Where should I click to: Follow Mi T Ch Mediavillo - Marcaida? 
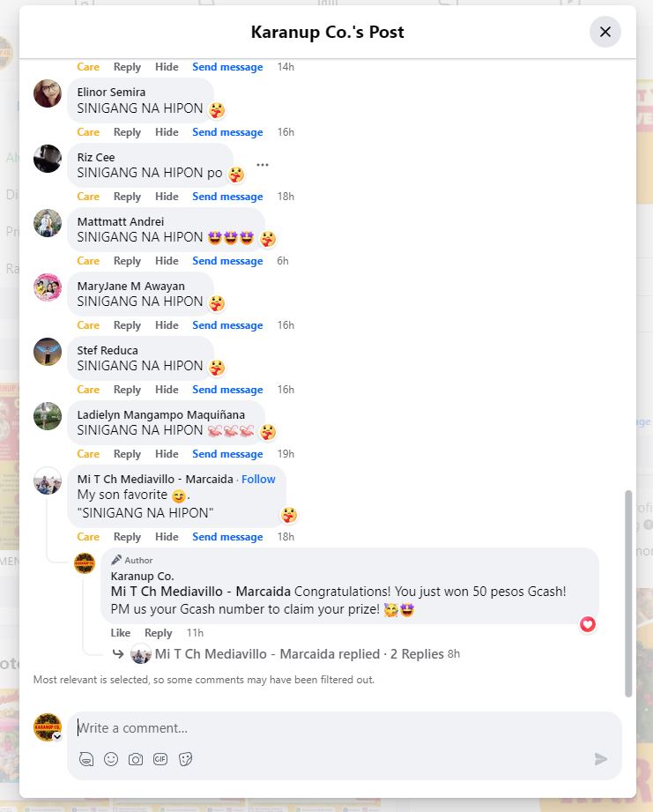click(258, 479)
